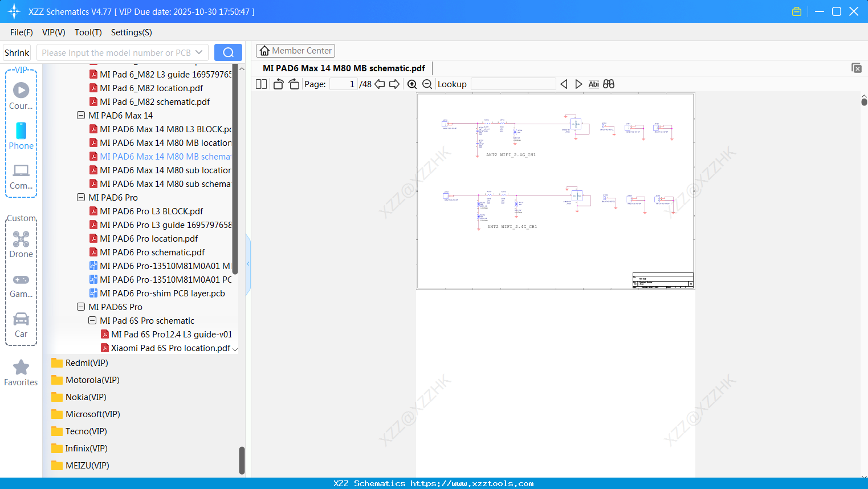
Task: Open the Tool(T) menu
Action: (88, 32)
